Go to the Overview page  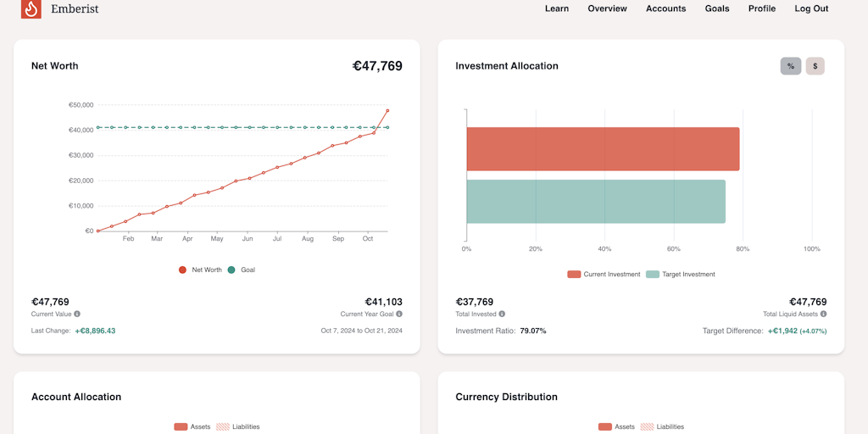(607, 8)
